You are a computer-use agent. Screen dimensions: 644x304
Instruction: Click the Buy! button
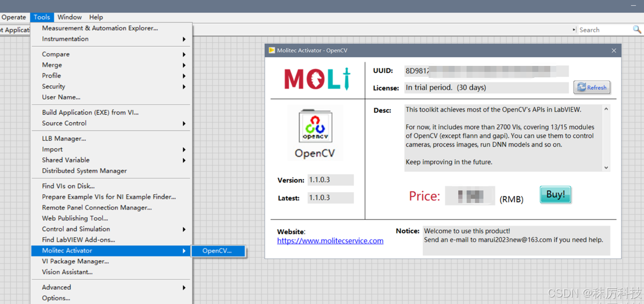(555, 195)
